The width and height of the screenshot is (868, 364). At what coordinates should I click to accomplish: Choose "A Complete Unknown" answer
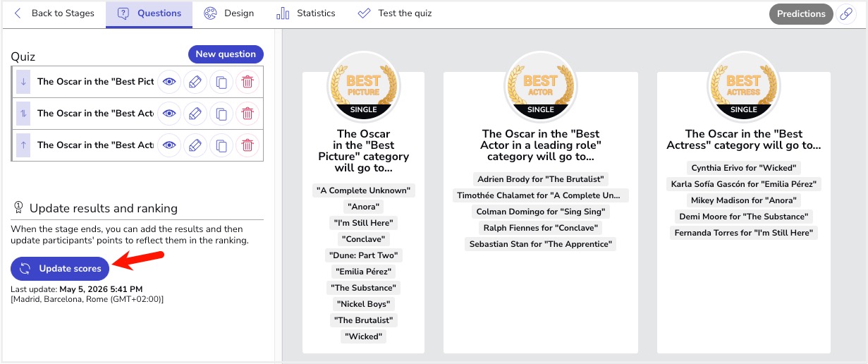click(x=363, y=190)
